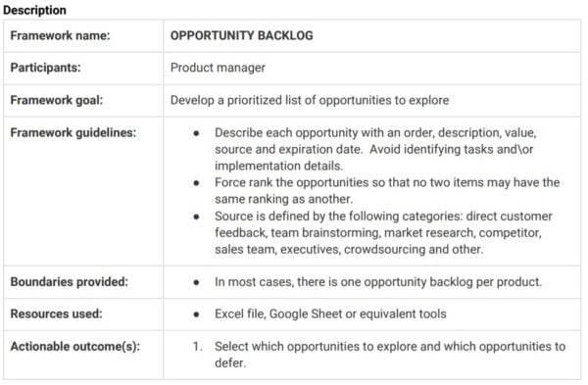Click the Description heading
Viewport: 588px width, 385px height.
click(x=34, y=10)
